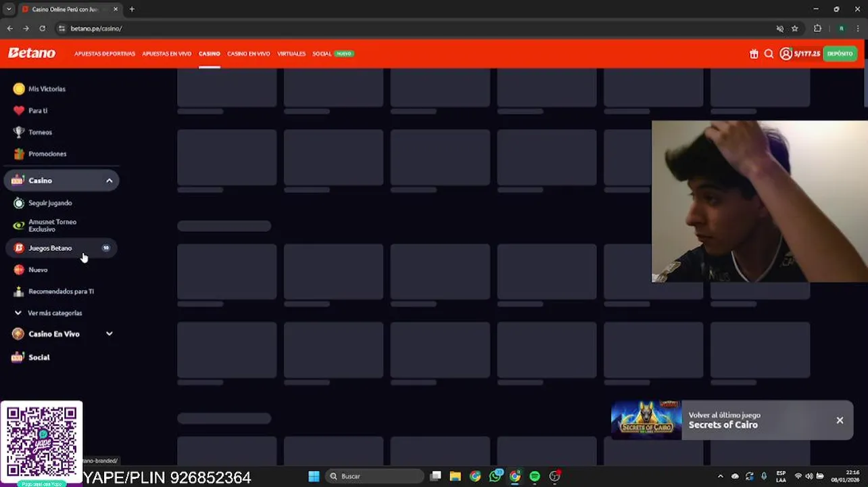Click the Mis Victorias coin icon

19,89
